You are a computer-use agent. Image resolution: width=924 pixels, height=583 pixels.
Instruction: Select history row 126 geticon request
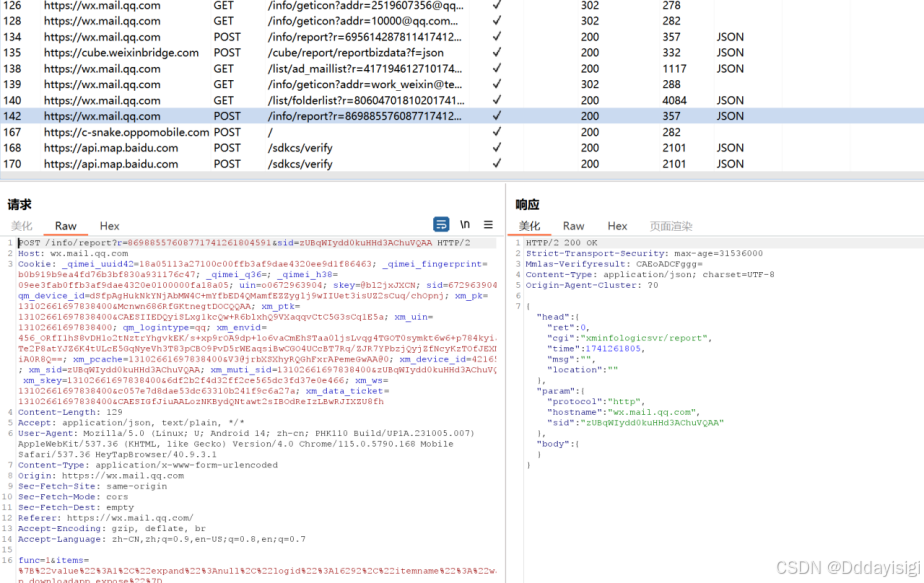462,5
